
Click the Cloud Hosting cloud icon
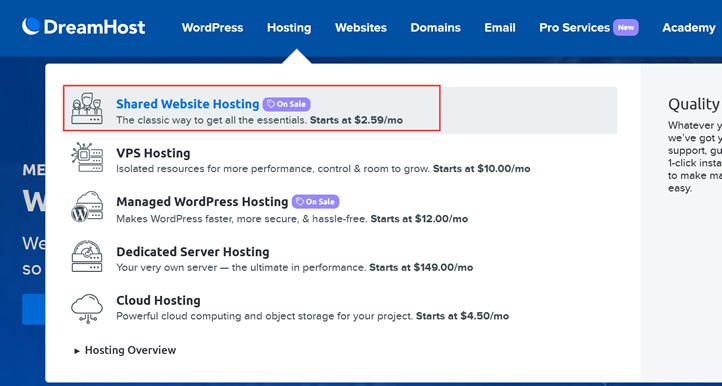(87, 309)
